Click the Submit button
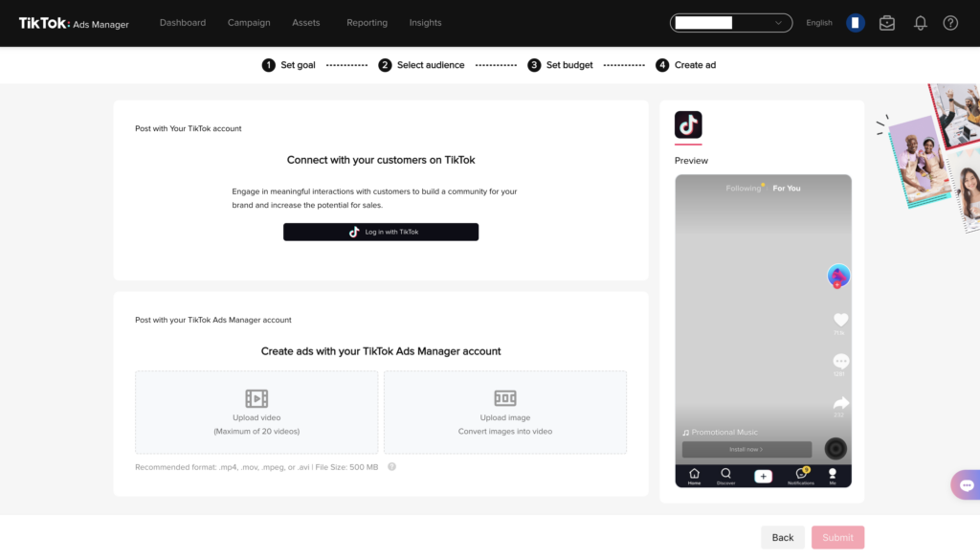Viewport: 980px width, 560px height. click(837, 537)
